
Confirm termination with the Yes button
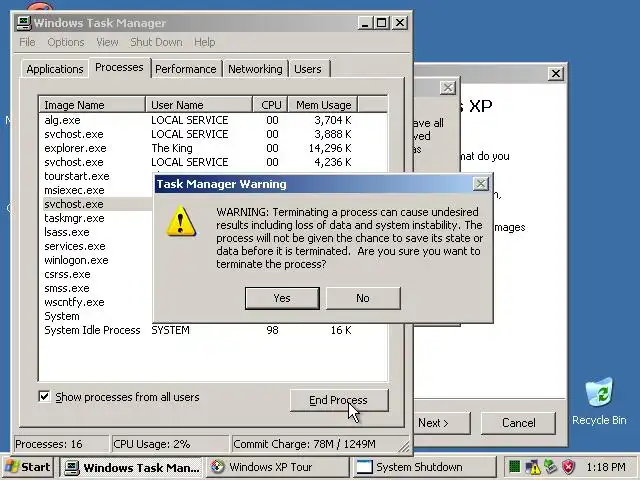282,298
